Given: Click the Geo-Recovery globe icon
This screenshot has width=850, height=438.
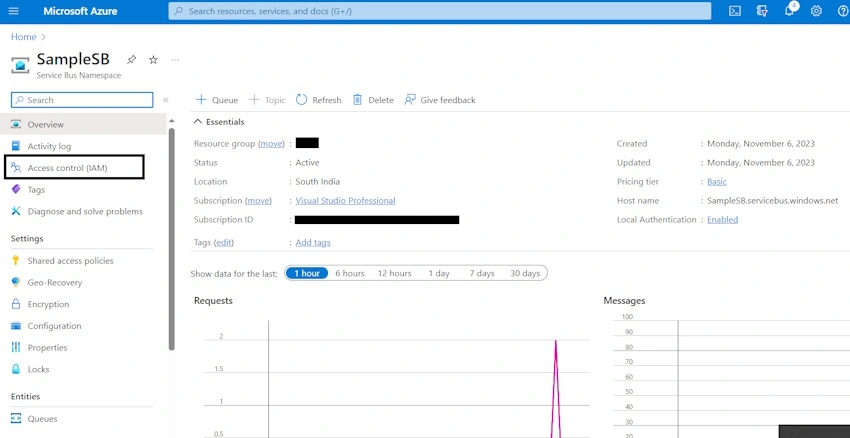Looking at the screenshot, I should click(16, 282).
